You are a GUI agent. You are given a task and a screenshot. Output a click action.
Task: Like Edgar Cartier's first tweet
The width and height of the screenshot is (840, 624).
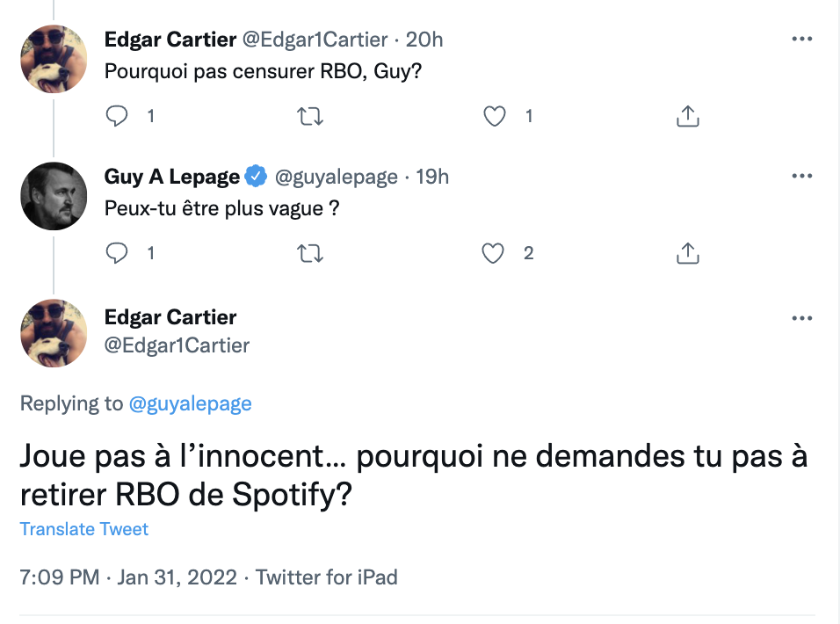[494, 116]
